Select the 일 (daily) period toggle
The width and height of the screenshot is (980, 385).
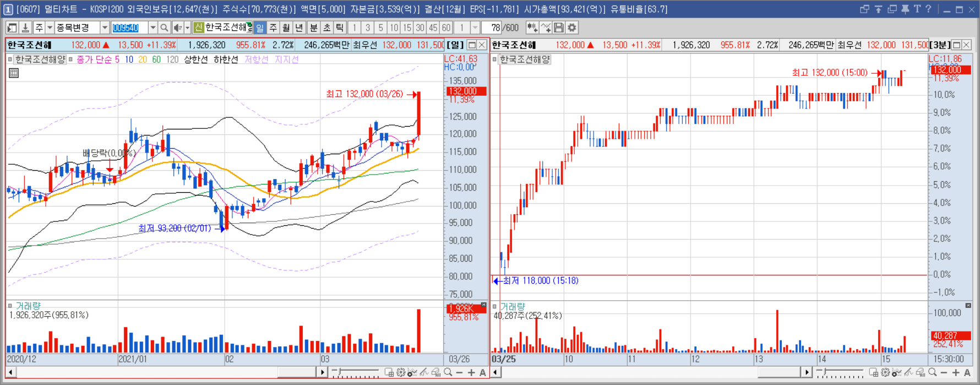coord(260,28)
